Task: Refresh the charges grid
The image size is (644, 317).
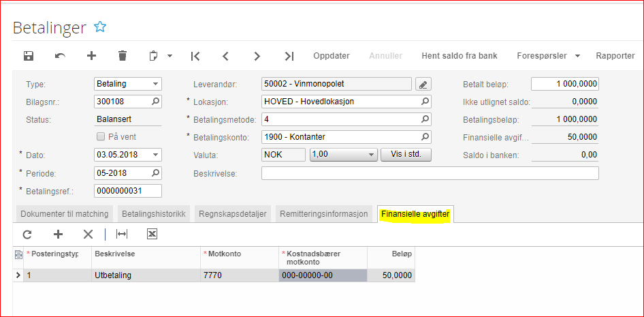Action: (x=27, y=235)
